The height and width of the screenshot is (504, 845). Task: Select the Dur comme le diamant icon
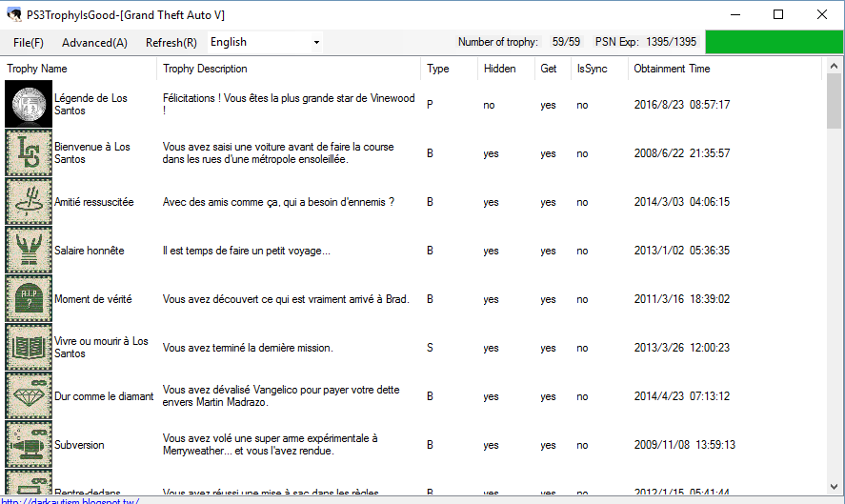pos(29,395)
